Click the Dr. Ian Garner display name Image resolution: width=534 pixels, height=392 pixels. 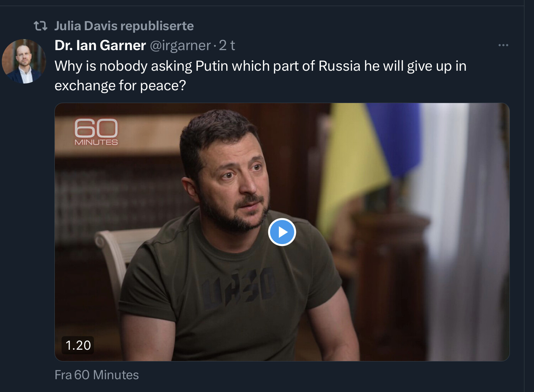pyautogui.click(x=100, y=45)
